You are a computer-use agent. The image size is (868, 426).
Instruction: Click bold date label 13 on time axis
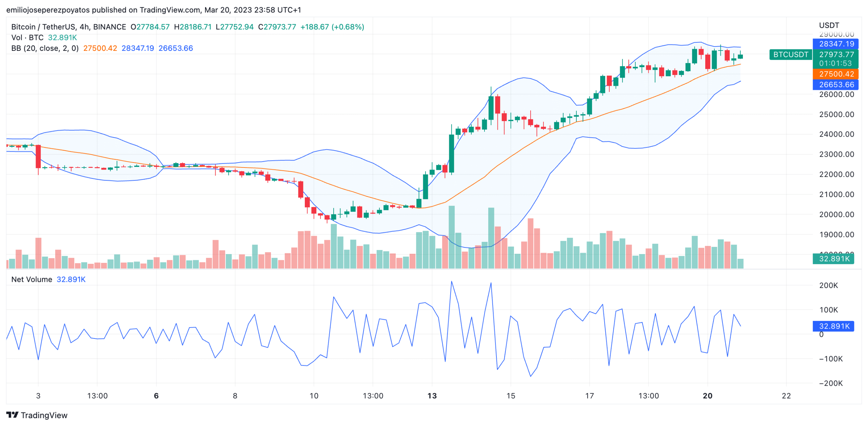pos(432,395)
